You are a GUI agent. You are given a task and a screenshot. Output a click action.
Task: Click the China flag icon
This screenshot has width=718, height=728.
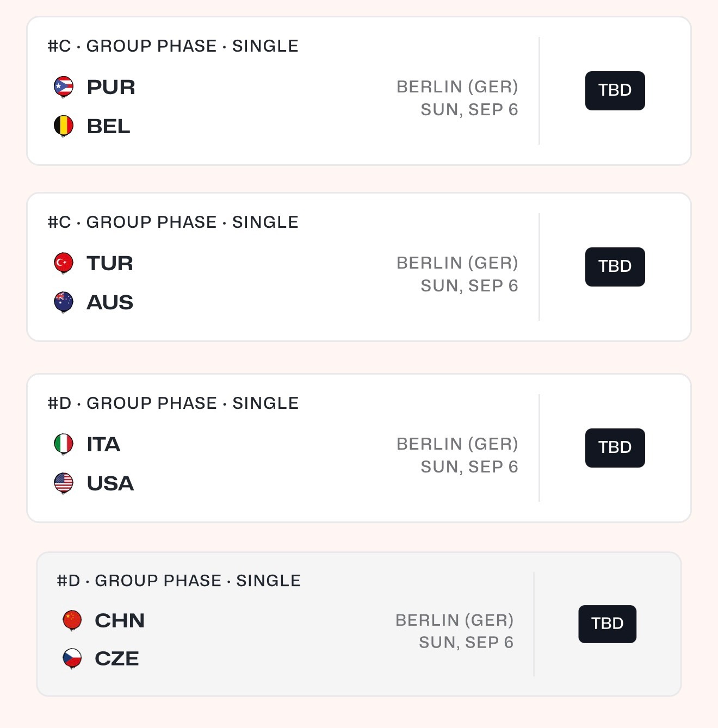coord(72,620)
